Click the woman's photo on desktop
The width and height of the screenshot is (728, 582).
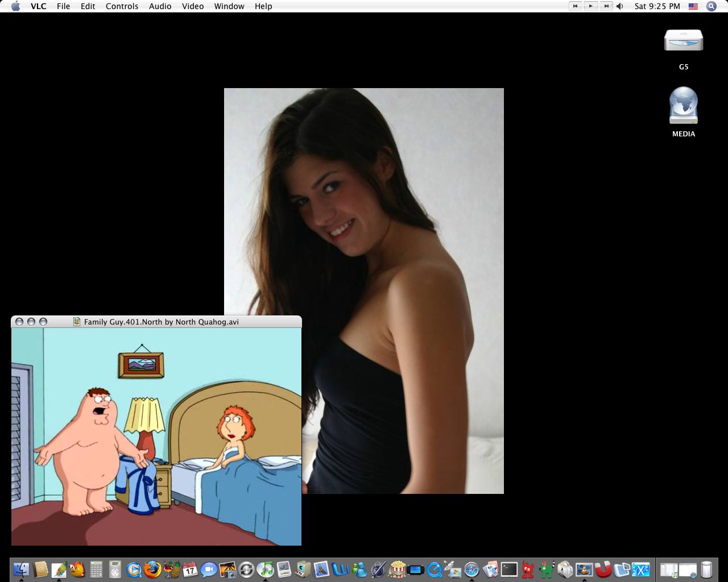tap(364, 291)
